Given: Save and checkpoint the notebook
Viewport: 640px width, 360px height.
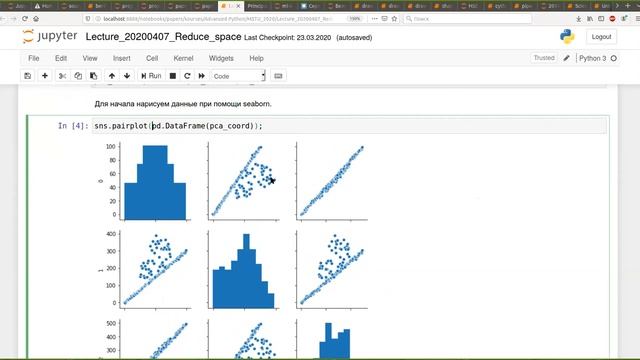Looking at the screenshot, I should tap(28, 76).
